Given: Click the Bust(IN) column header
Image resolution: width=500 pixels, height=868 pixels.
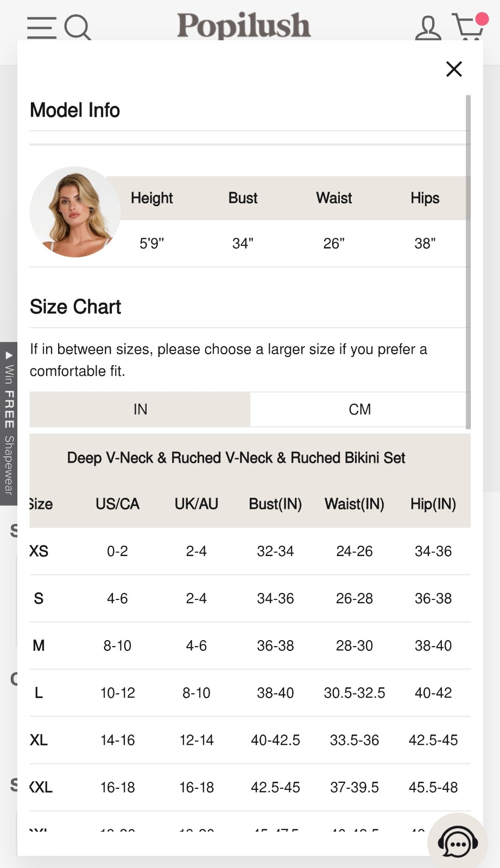Looking at the screenshot, I should click(275, 504).
